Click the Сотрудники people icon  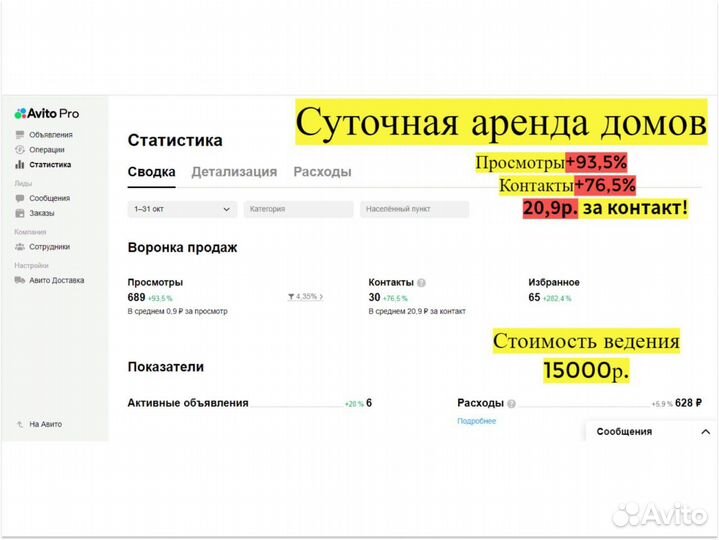point(20,247)
